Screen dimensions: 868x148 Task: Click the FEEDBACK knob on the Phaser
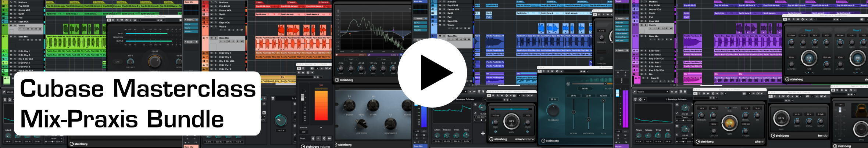(x=701, y=115)
